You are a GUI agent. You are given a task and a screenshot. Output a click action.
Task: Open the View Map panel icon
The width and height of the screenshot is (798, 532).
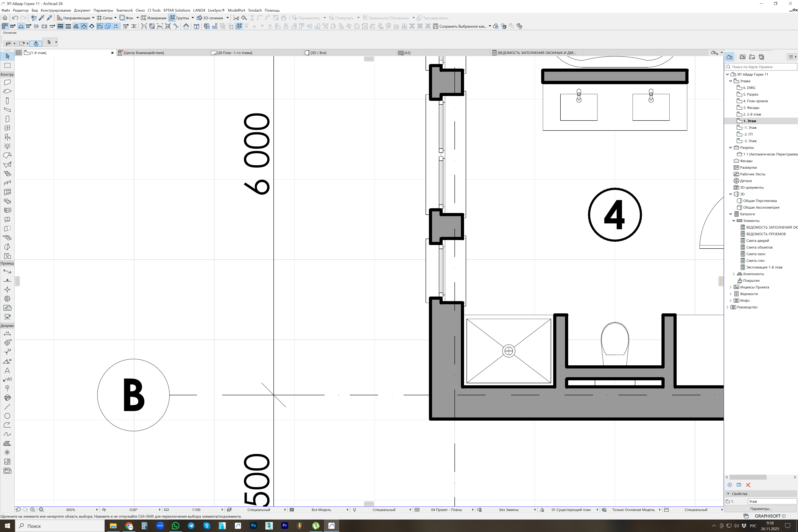pos(742,57)
